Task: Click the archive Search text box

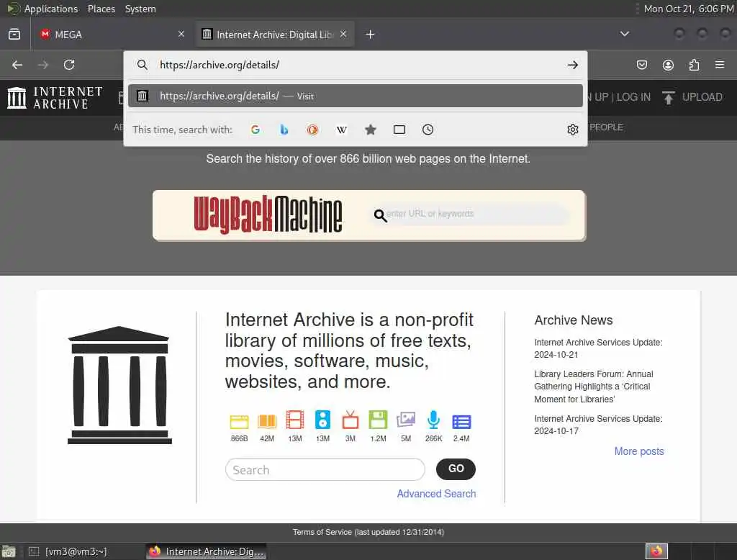Action: (x=325, y=470)
